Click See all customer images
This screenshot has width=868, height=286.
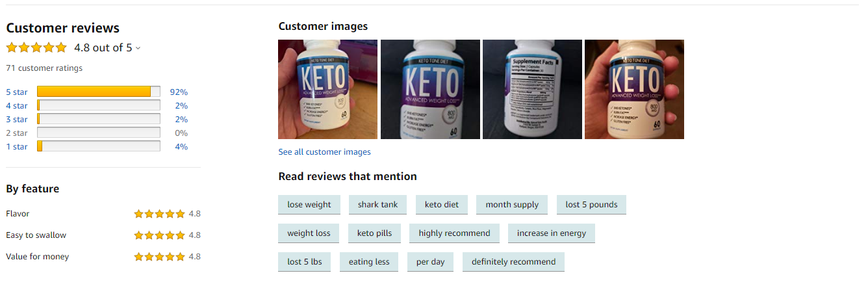pyautogui.click(x=324, y=152)
